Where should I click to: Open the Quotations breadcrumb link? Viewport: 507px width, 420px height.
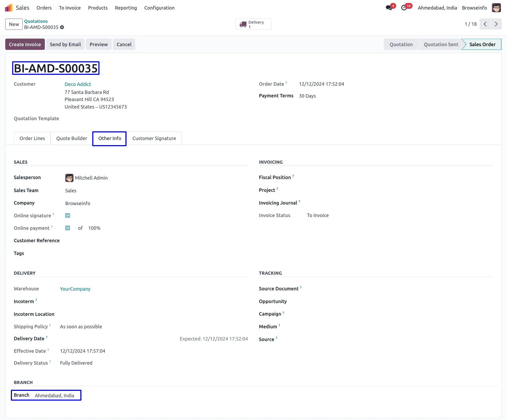(x=36, y=21)
